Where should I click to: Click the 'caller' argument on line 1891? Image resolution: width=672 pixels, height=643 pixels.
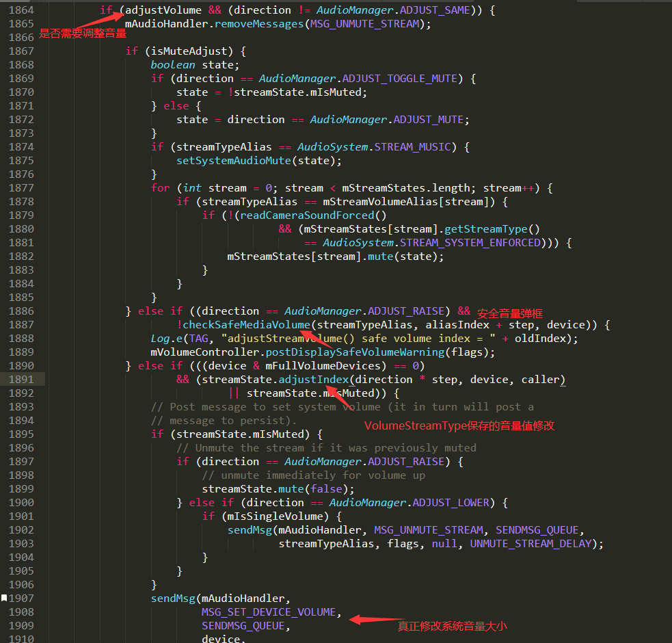[540, 380]
